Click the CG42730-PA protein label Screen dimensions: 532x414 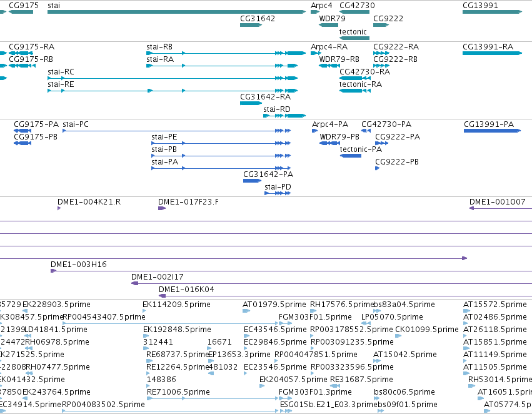tap(386, 124)
